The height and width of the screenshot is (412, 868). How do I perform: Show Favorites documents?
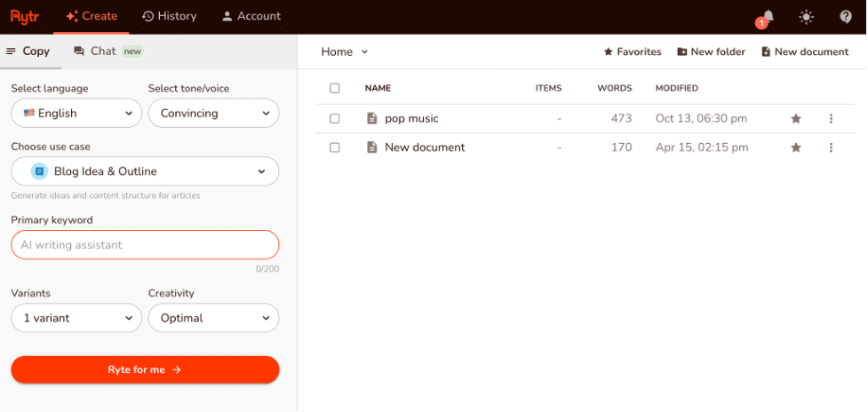[x=633, y=52]
